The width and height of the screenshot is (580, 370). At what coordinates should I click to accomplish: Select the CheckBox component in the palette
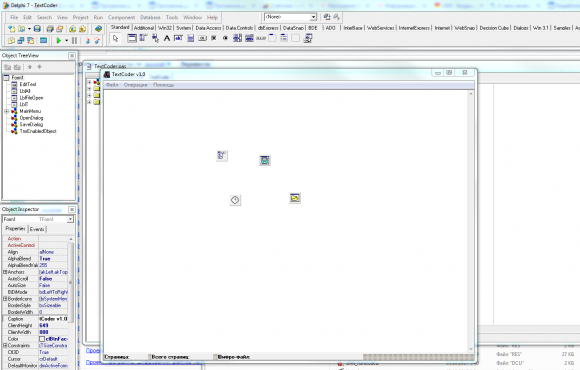[213, 38]
